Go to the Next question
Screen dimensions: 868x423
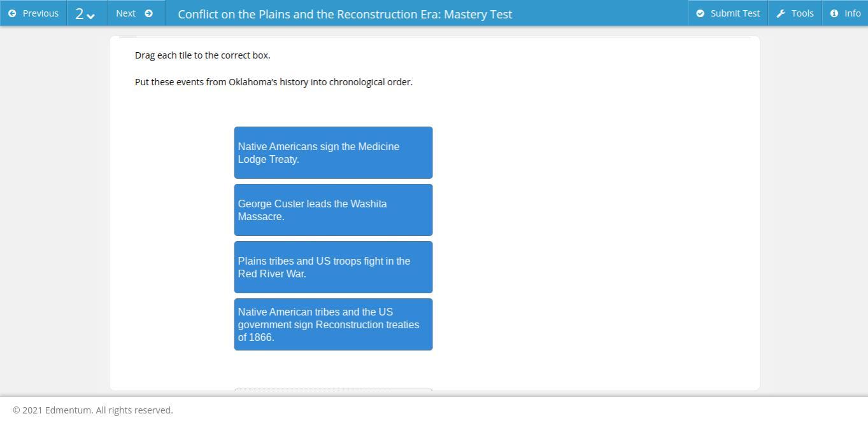[136, 13]
